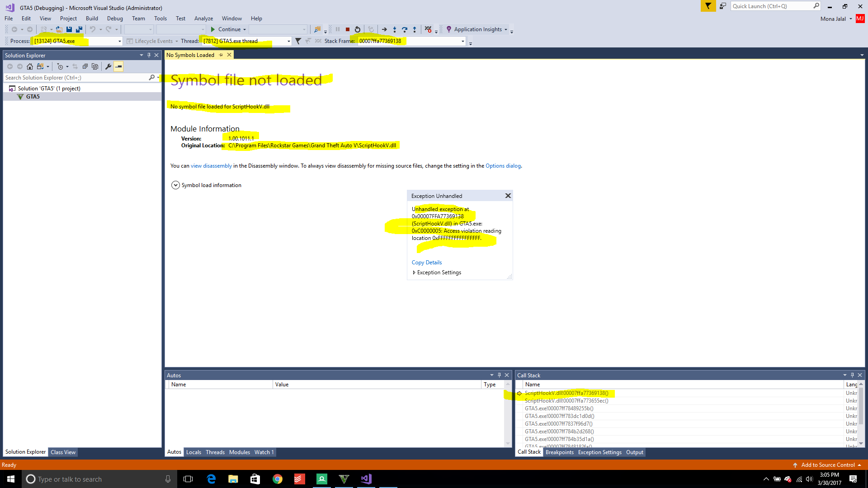Open the Build menu
The image size is (868, 488).
[92, 19]
